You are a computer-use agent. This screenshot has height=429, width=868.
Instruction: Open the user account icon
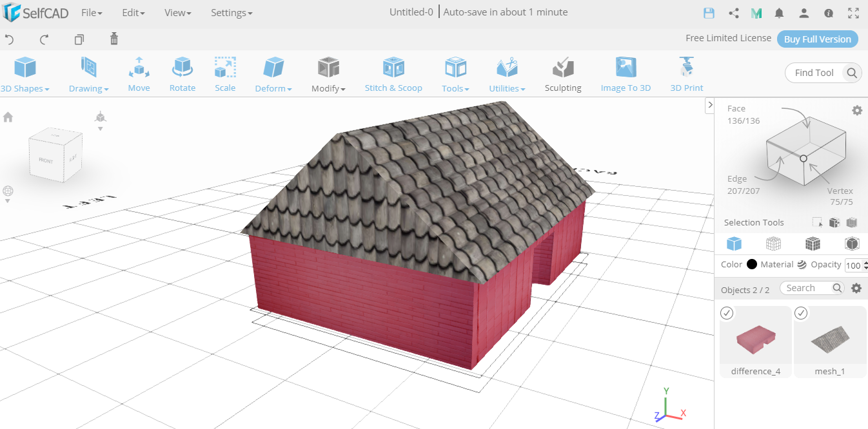point(804,13)
